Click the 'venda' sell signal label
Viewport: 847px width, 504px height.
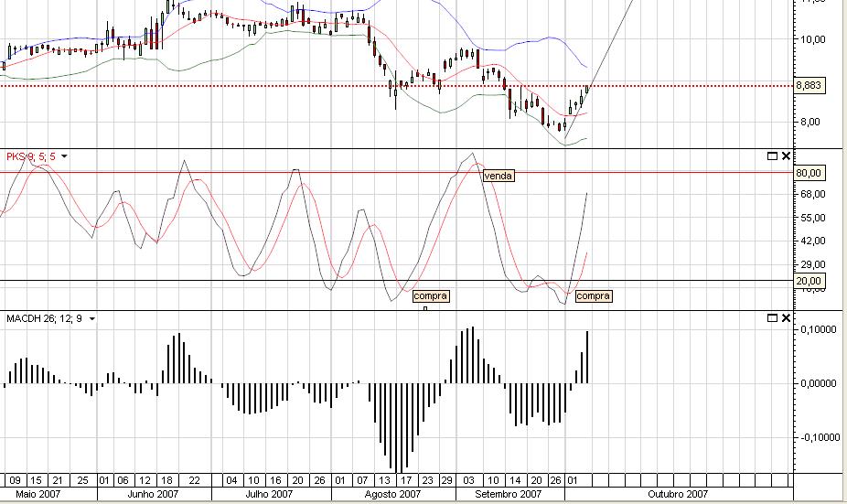498,176
